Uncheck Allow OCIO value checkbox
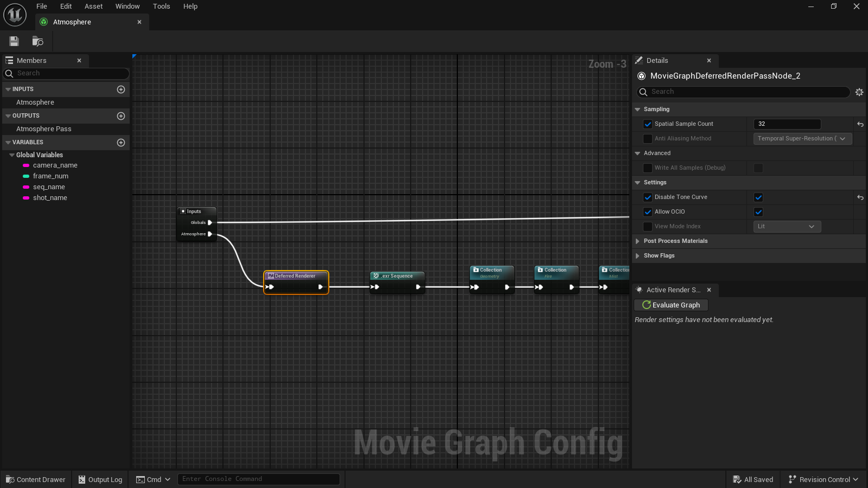Image resolution: width=868 pixels, height=488 pixels. tap(758, 212)
